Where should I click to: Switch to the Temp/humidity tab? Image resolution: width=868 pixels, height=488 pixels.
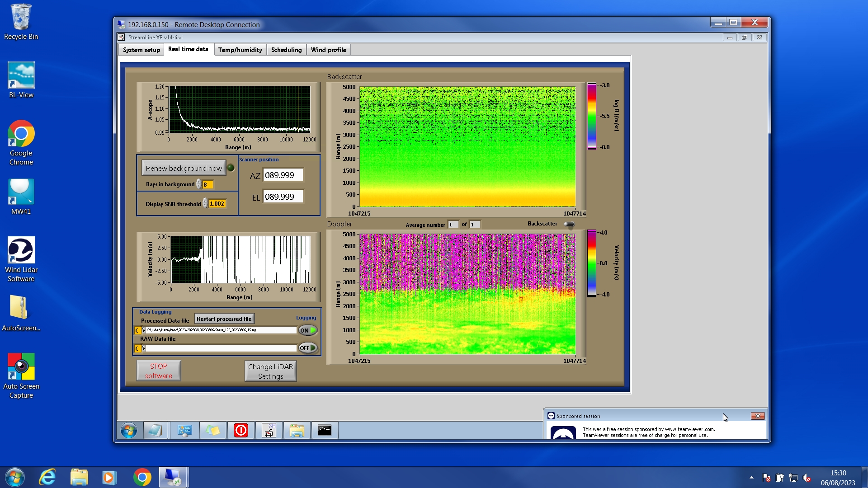coord(240,50)
